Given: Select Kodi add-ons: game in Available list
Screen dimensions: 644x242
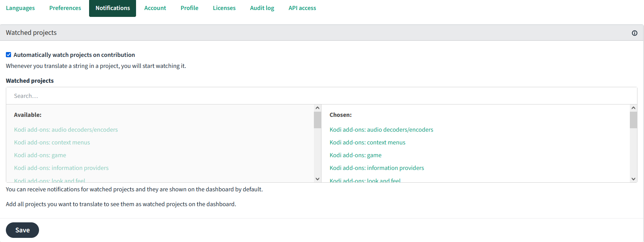Looking at the screenshot, I should coord(40,155).
